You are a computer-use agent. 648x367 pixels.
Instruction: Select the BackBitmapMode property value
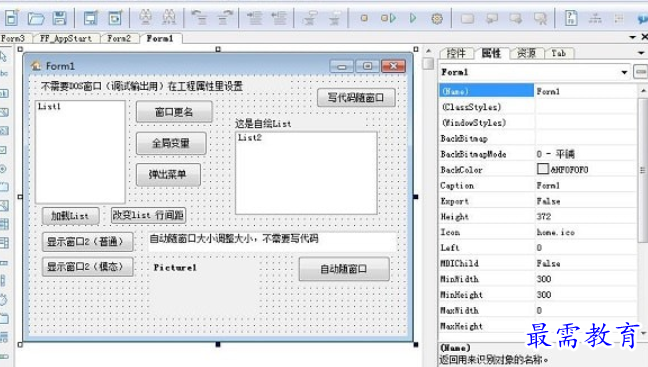point(586,154)
